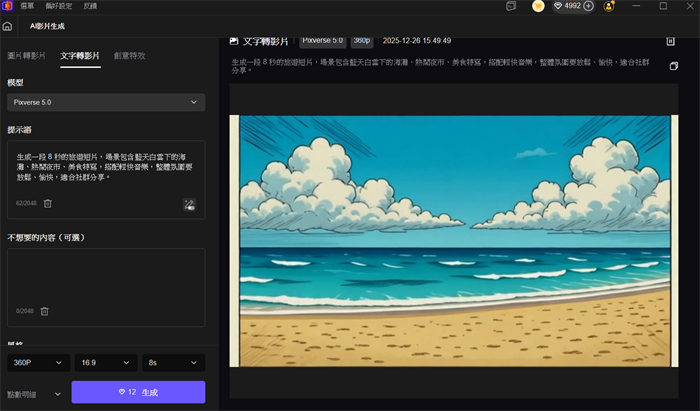Switch to the 創意特效 tab
This screenshot has height=411, width=700.
point(129,56)
